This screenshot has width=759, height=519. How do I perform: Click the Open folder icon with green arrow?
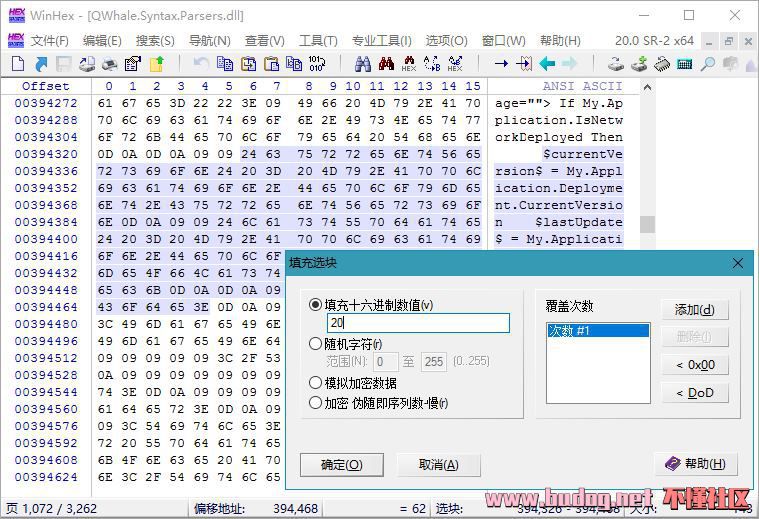tap(156, 63)
